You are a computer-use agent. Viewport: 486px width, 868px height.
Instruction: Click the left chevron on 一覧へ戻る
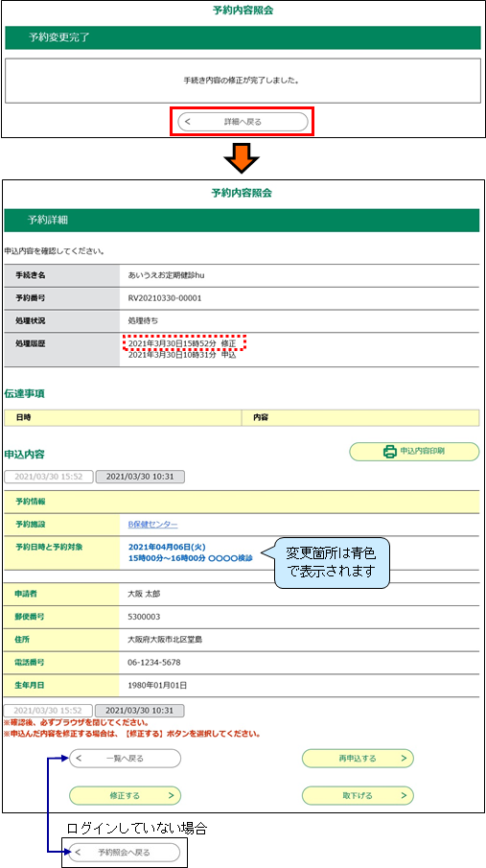80,759
